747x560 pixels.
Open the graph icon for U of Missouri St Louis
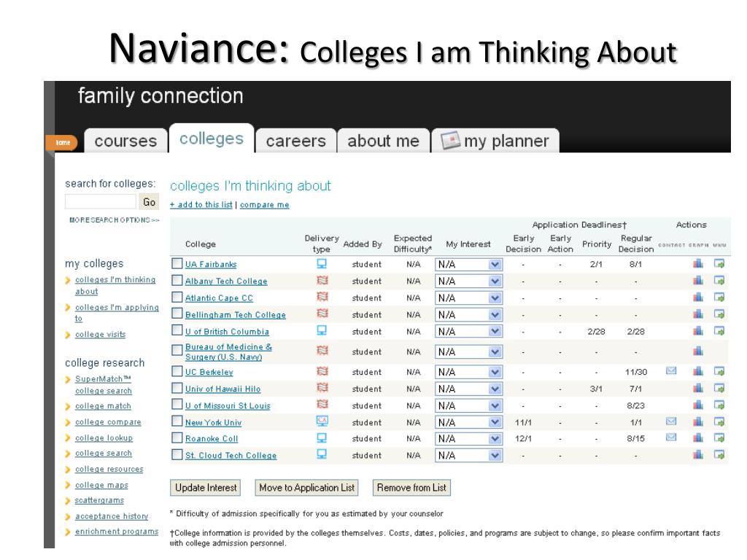pyautogui.click(x=698, y=405)
